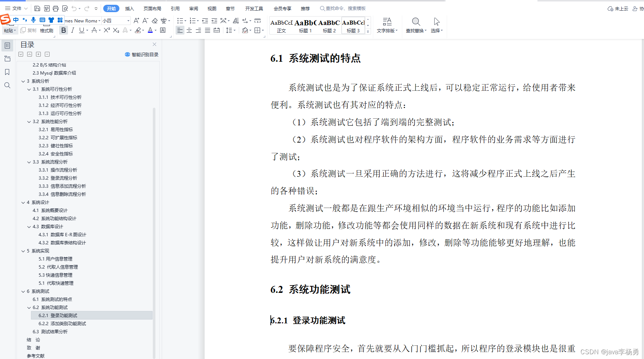
Task: Open the 插入 (Insert) tab
Action: point(130,8)
